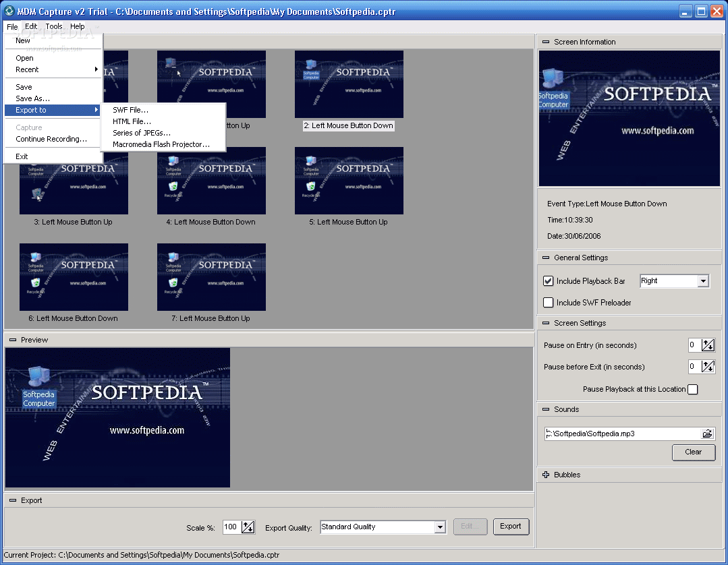Screen dimensions: 728x565
Task: Browse for a sound file folder icon
Action: tap(707, 434)
